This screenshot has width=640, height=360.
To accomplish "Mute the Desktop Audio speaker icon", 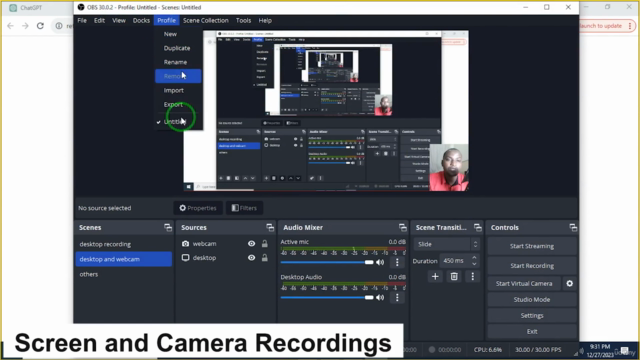I will click(x=380, y=298).
